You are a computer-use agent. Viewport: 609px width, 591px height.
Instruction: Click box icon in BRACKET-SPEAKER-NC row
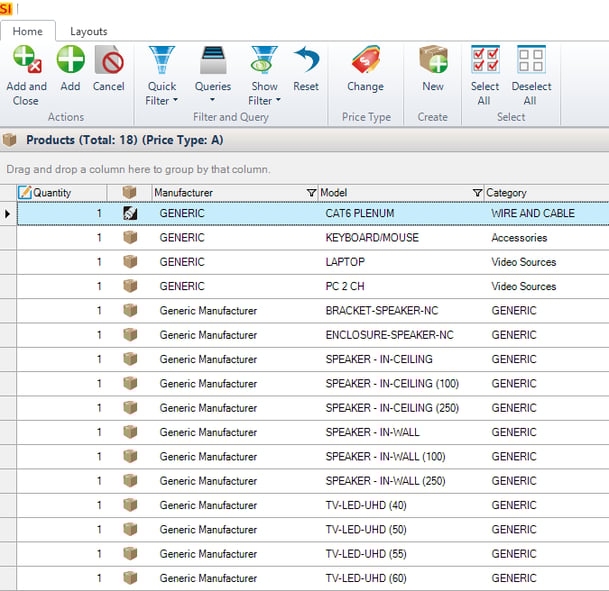[130, 310]
